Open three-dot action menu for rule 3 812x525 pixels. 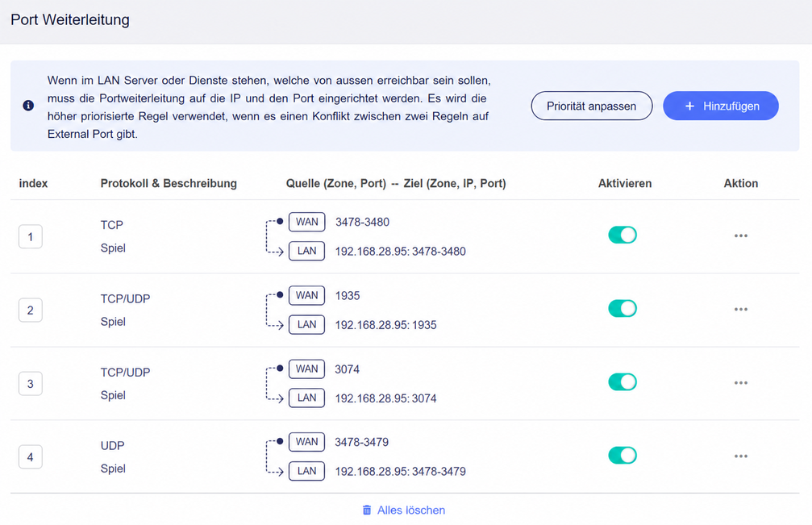(x=740, y=383)
